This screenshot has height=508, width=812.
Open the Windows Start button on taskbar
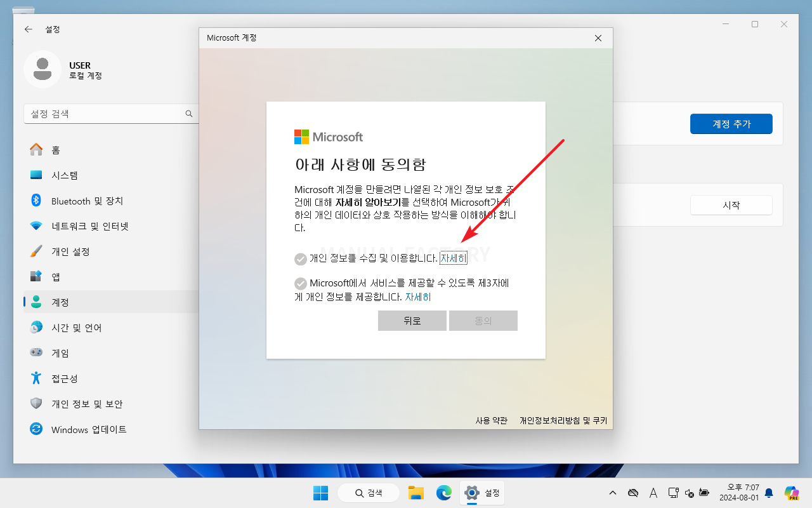tap(321, 493)
